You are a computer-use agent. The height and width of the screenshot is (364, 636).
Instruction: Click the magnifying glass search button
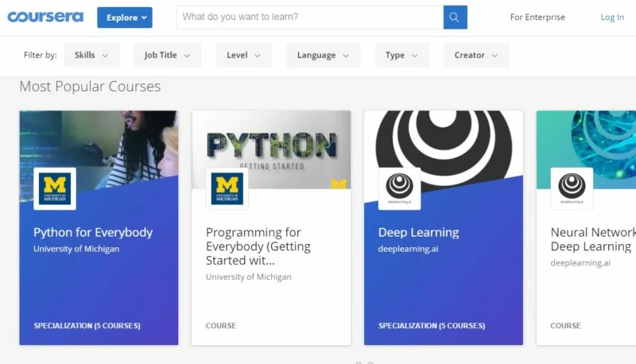(x=455, y=17)
